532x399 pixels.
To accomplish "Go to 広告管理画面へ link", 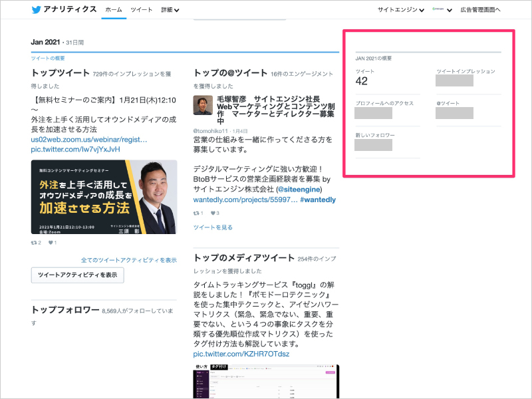I will coord(480,10).
